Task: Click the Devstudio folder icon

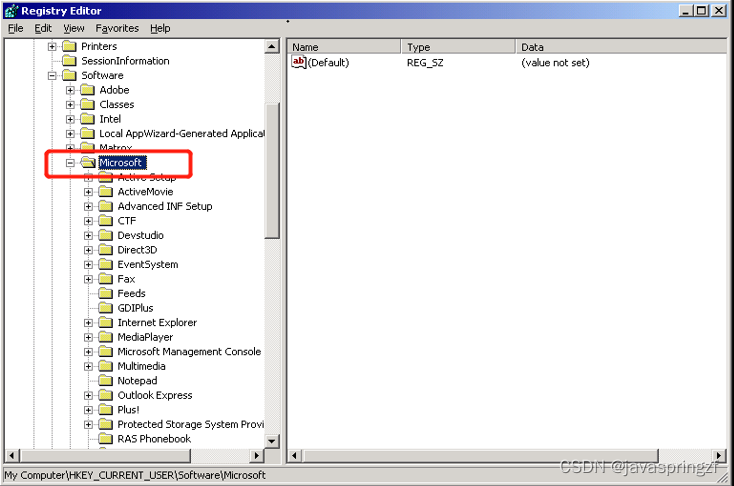Action: (106, 235)
